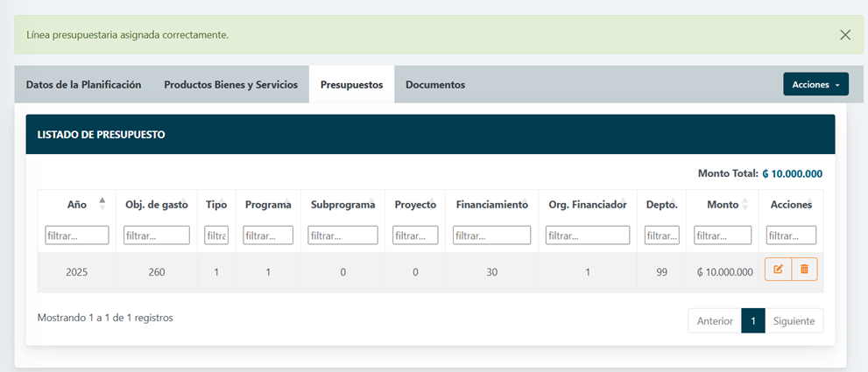The width and height of the screenshot is (868, 372).
Task: Select the Documentos tab
Action: 435,85
